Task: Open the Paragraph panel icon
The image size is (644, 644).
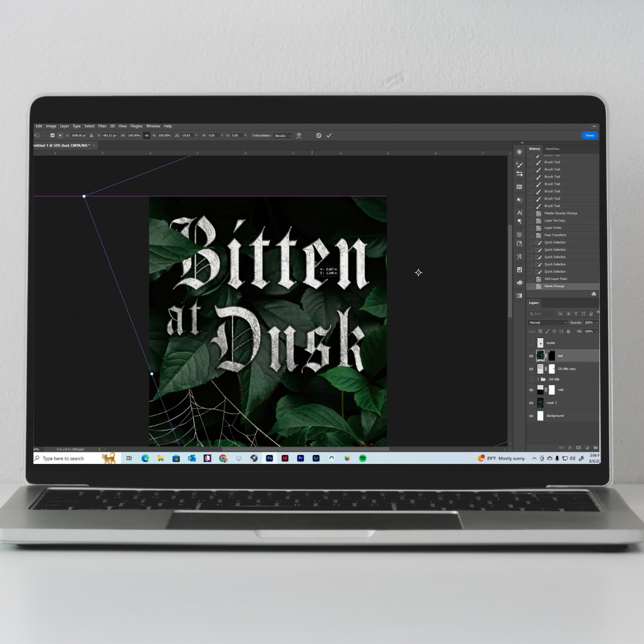Action: click(x=519, y=221)
